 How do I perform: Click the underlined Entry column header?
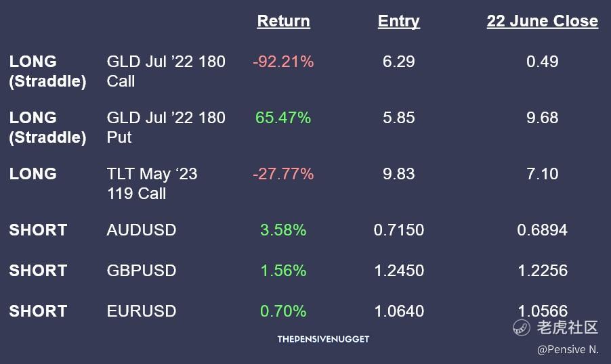[x=398, y=21]
